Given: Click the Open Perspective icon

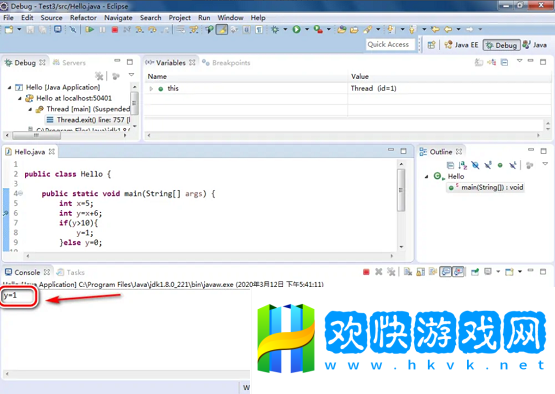Looking at the screenshot, I should click(431, 45).
